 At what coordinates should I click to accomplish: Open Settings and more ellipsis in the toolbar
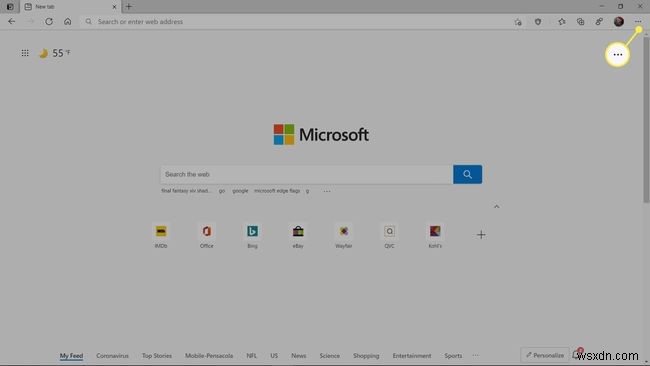pos(638,22)
